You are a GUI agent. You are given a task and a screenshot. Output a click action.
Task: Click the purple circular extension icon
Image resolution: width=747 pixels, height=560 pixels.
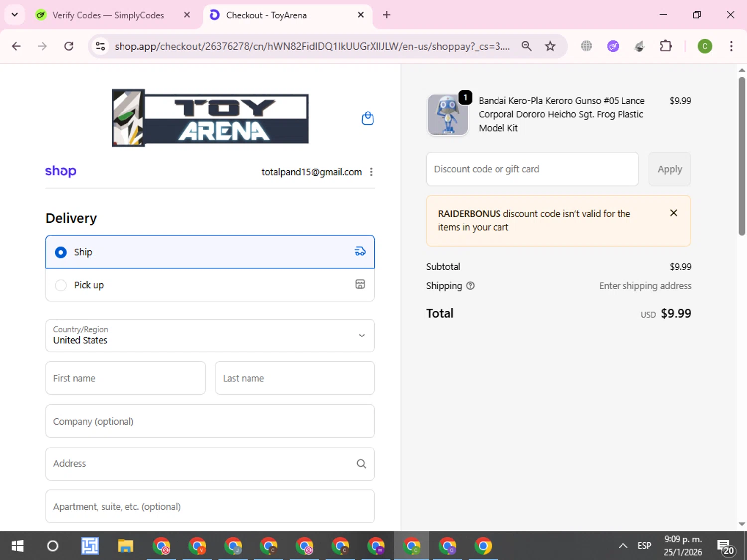[613, 46]
